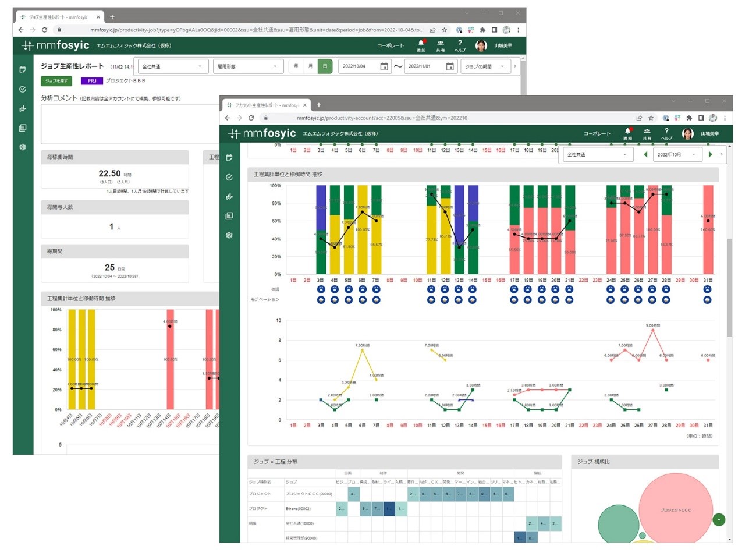Viewport: 756px width, 556px height.
Task: Open the 共有 icon in the front window
Action: coord(647,133)
